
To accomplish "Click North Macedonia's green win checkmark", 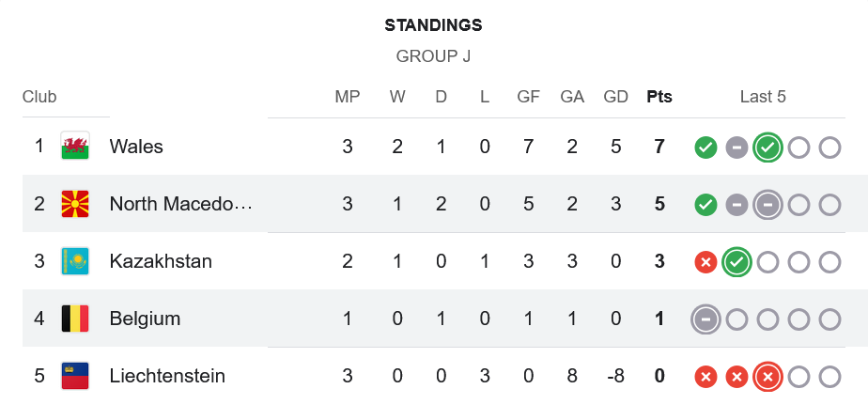I will (705, 205).
